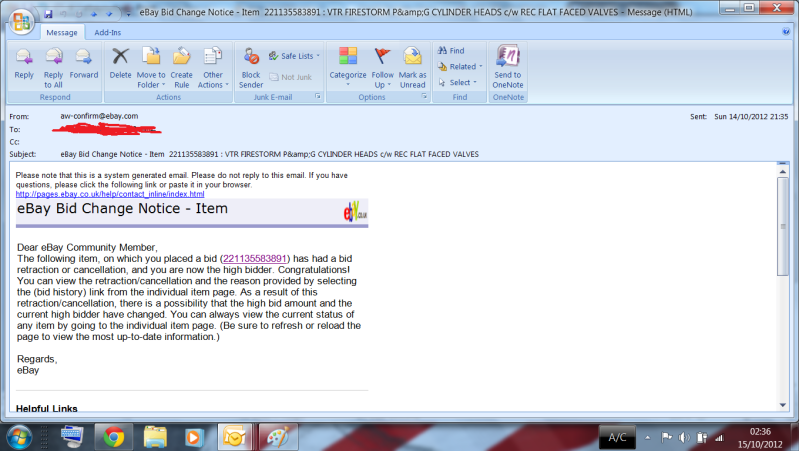
Task: Open media player from taskbar
Action: (x=193, y=437)
